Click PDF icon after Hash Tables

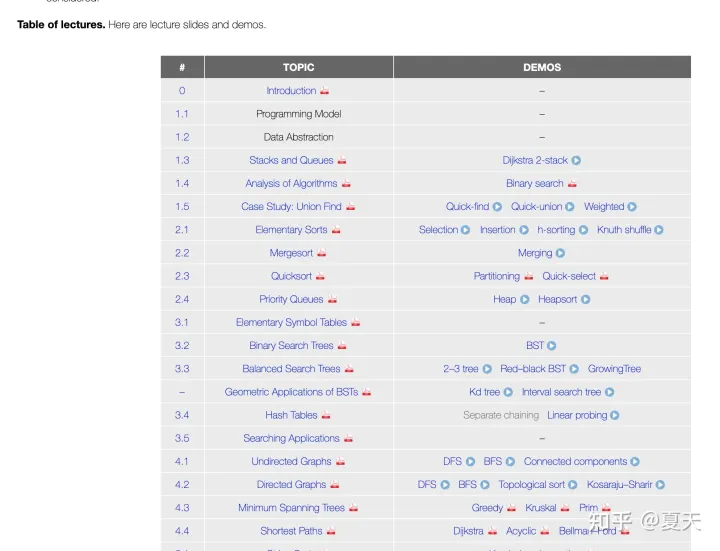coord(326,415)
